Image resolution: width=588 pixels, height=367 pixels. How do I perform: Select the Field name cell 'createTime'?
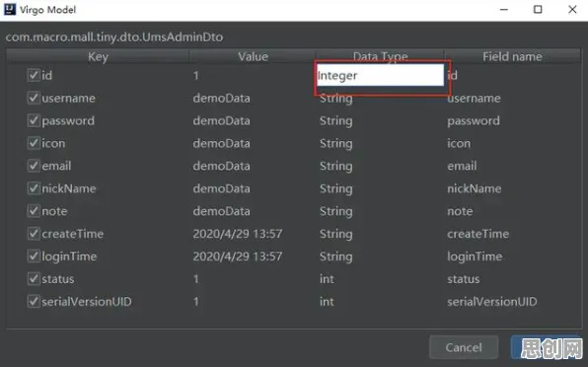pos(478,234)
